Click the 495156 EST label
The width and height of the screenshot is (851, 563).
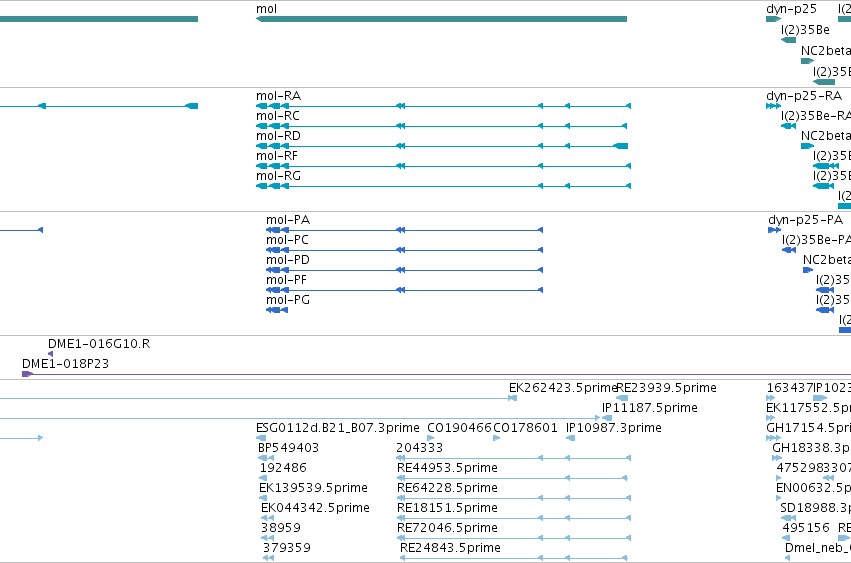tap(806, 528)
